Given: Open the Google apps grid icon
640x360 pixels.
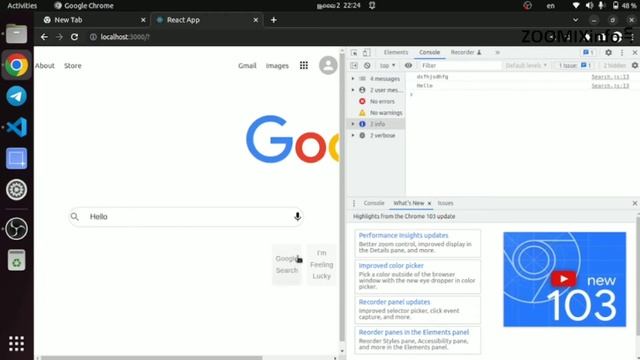Looking at the screenshot, I should [x=304, y=65].
